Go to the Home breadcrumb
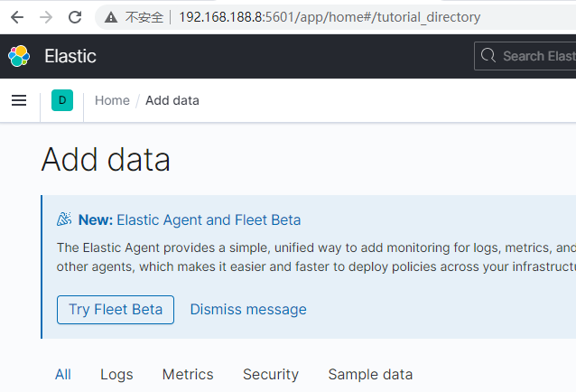 point(112,100)
